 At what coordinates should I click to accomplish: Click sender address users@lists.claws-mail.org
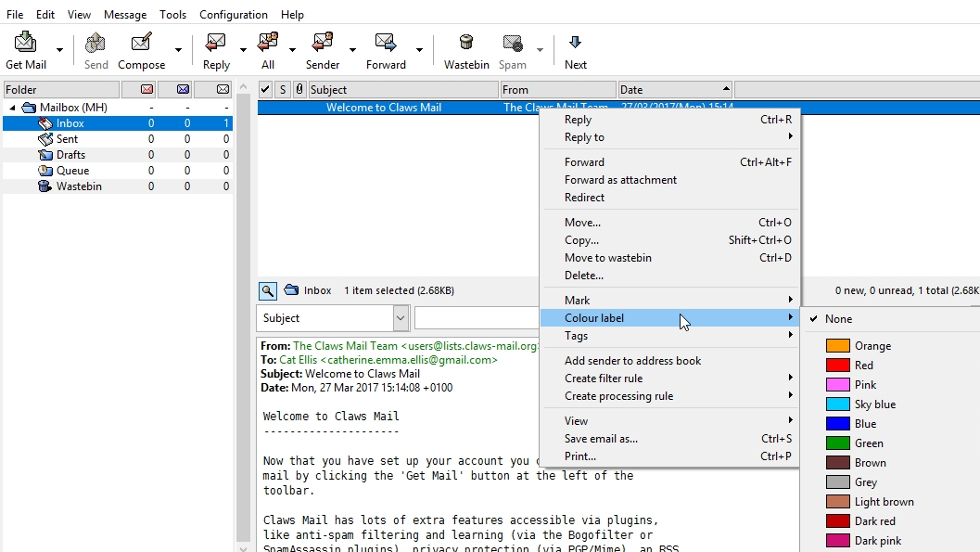coord(473,346)
